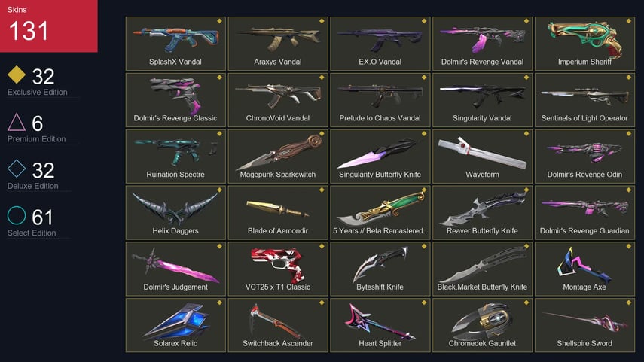Image resolution: width=644 pixels, height=362 pixels.
Task: Click the blue Deluxe Edition diamond icon
Action: point(17,169)
